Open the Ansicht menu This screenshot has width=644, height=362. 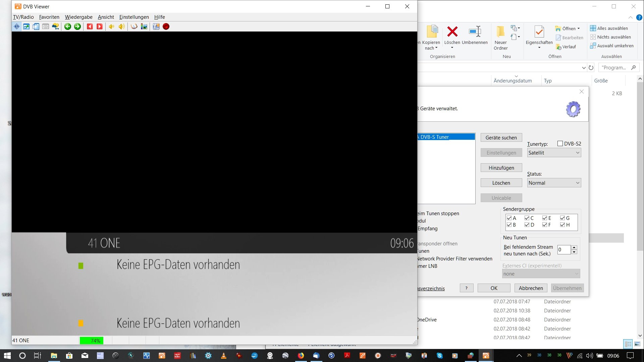click(106, 17)
